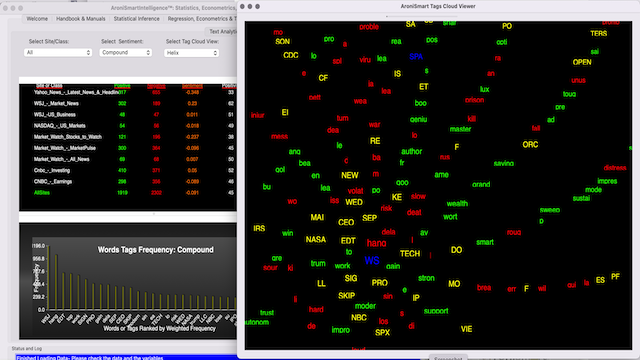Click the yellow CEO tag
The image size is (640, 360).
[346, 222]
